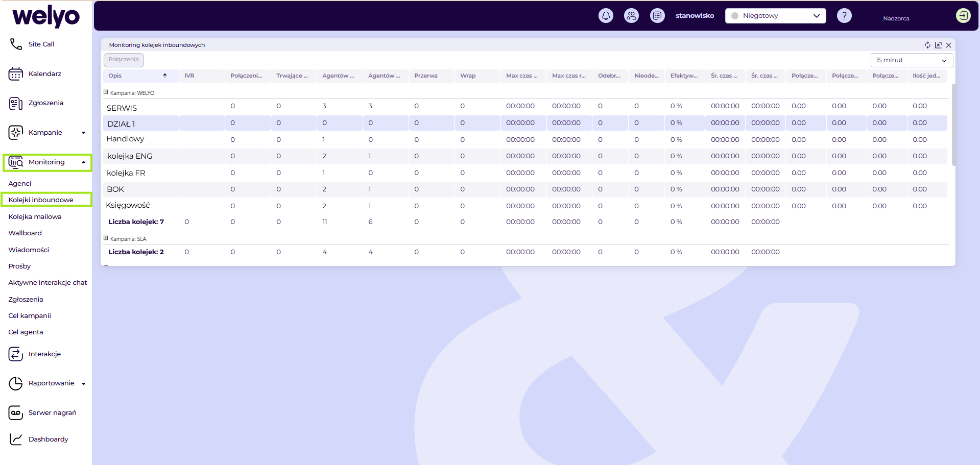Click the users group icon in header
980x465 pixels.
631,16
